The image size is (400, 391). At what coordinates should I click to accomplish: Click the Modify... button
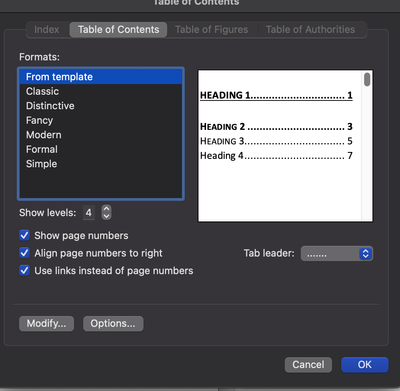pos(46,324)
